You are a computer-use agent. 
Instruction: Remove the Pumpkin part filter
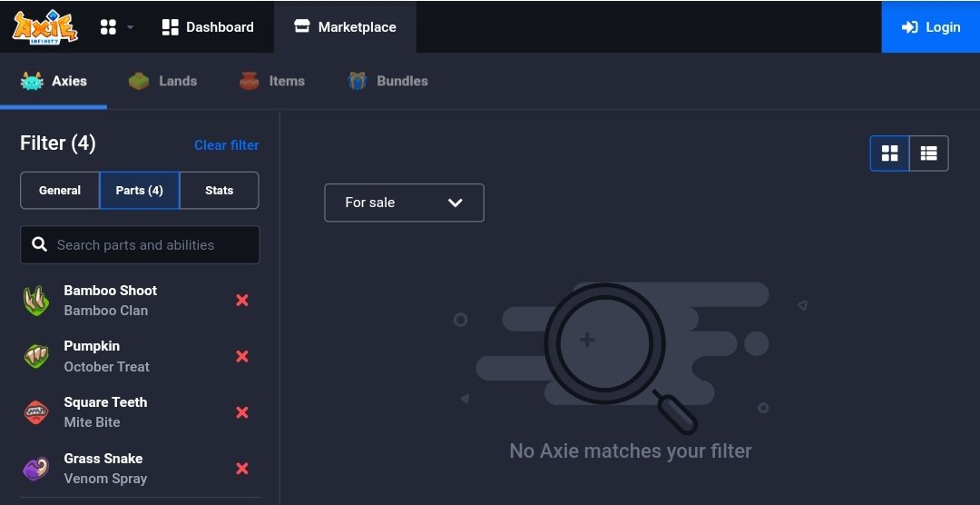point(242,356)
